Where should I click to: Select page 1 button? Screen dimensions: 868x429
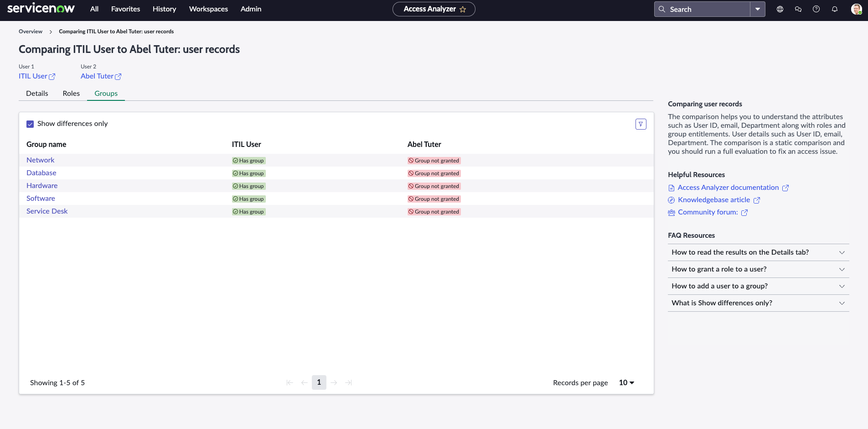319,382
